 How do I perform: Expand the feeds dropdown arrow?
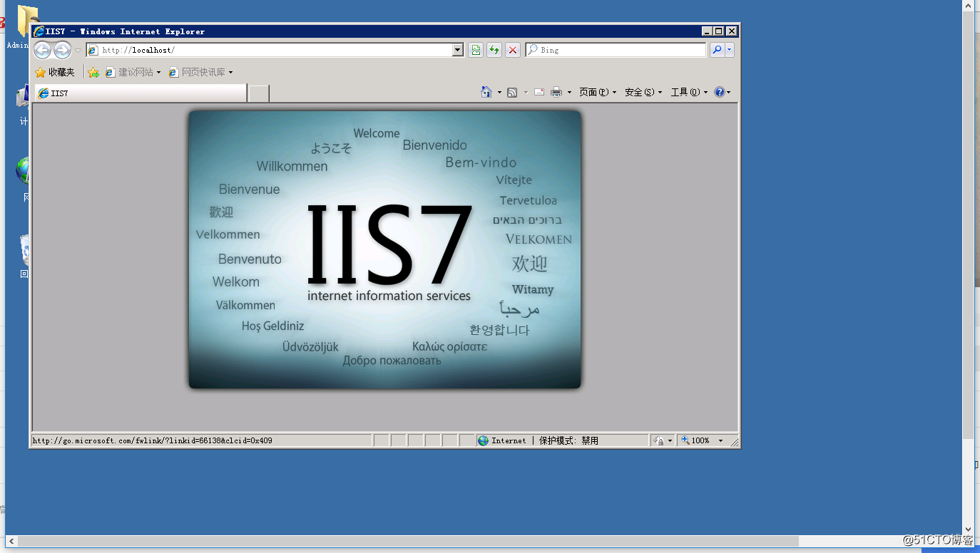pyautogui.click(x=526, y=92)
